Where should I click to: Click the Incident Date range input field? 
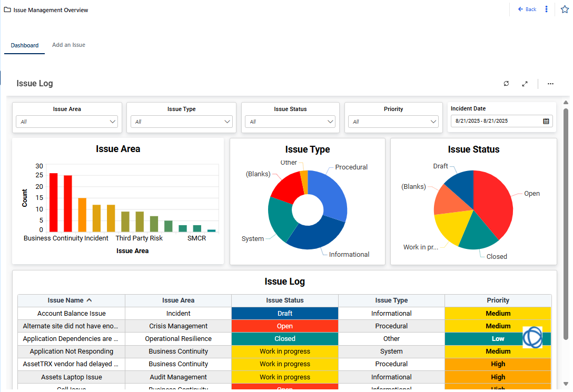495,122
